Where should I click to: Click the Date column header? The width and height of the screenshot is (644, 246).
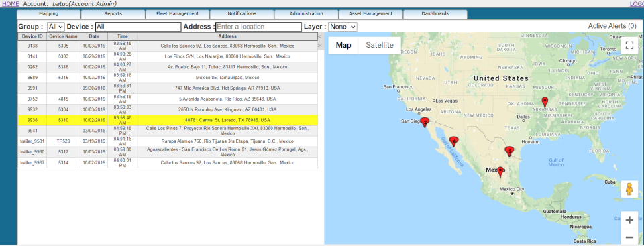pos(94,36)
